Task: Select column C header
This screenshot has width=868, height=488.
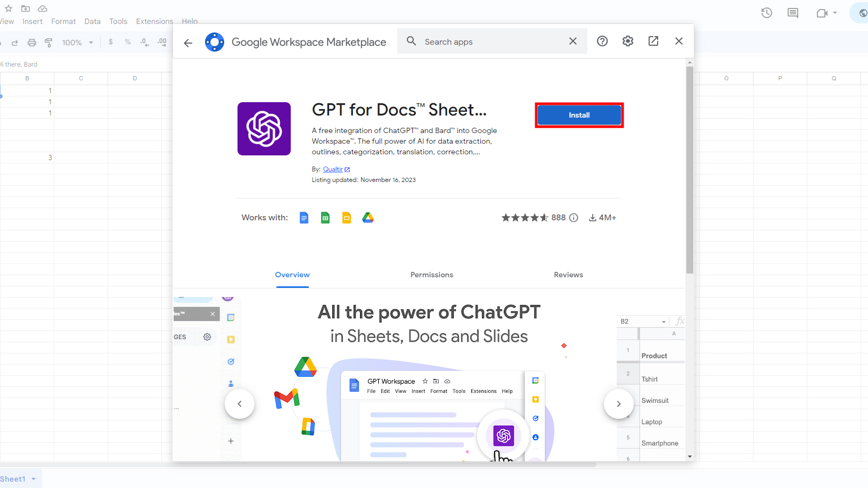Action: point(81,78)
